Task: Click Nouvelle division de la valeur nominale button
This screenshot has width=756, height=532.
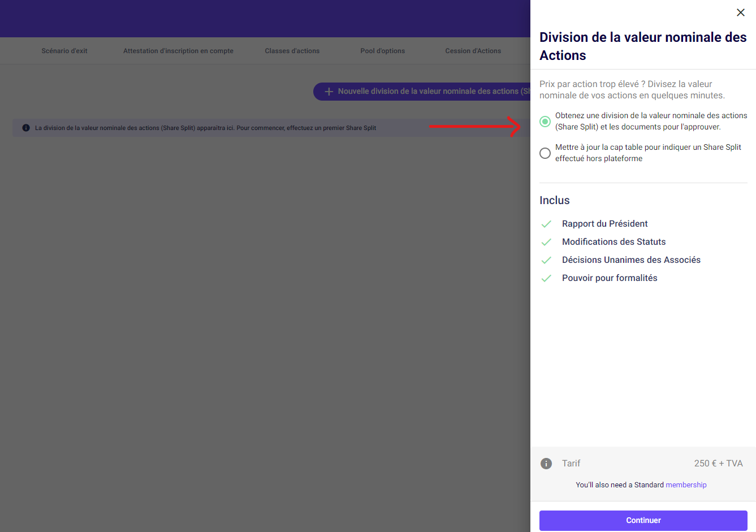Action: (424, 92)
